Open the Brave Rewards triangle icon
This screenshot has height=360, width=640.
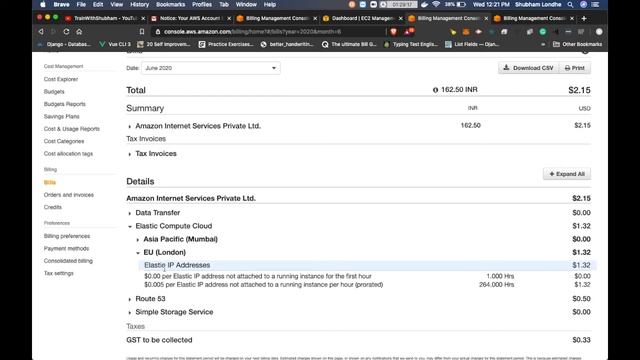[409, 31]
